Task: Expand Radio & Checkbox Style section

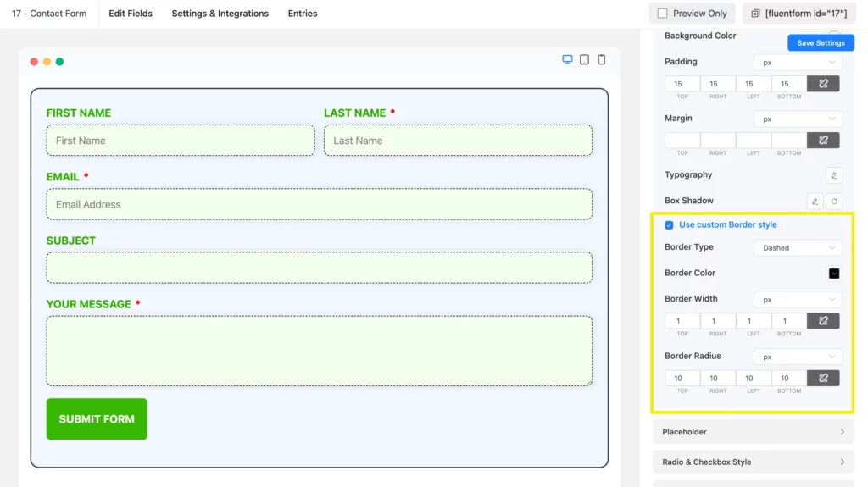Action: click(x=754, y=462)
